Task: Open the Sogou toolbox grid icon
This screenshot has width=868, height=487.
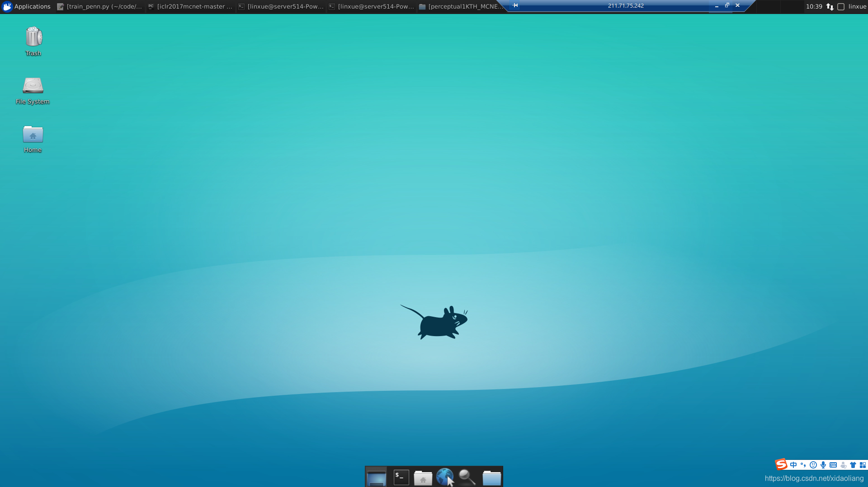Action: [x=863, y=465]
